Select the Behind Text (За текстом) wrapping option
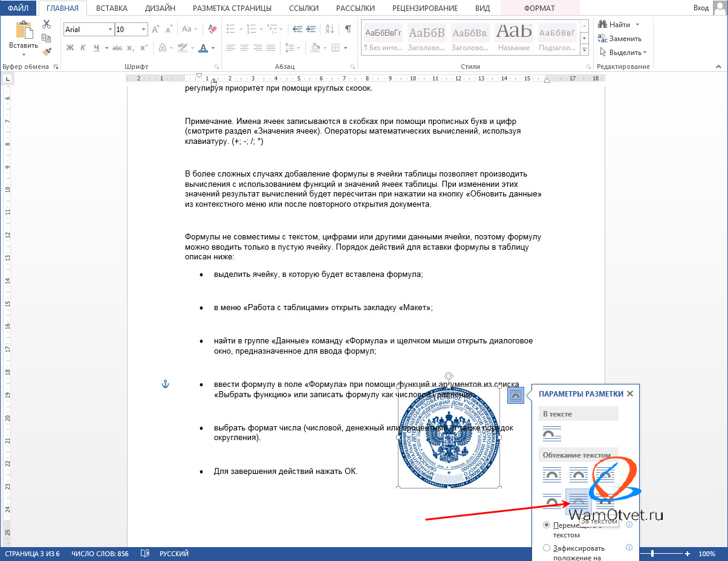The width and height of the screenshot is (728, 561). 579,501
